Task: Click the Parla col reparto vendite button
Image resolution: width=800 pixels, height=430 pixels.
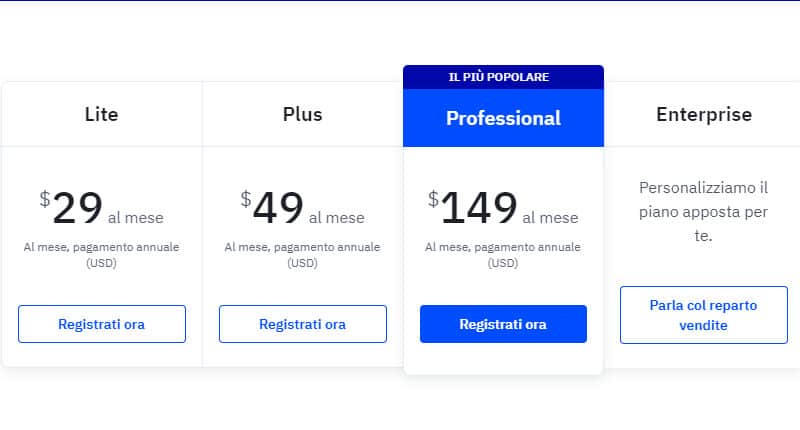Action: [x=703, y=315]
